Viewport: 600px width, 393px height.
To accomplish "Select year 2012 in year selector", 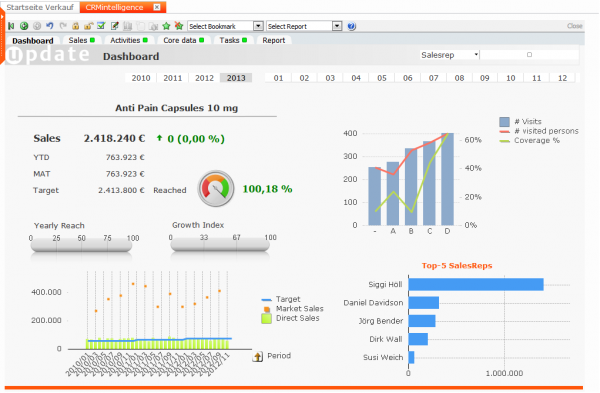I will [x=204, y=78].
